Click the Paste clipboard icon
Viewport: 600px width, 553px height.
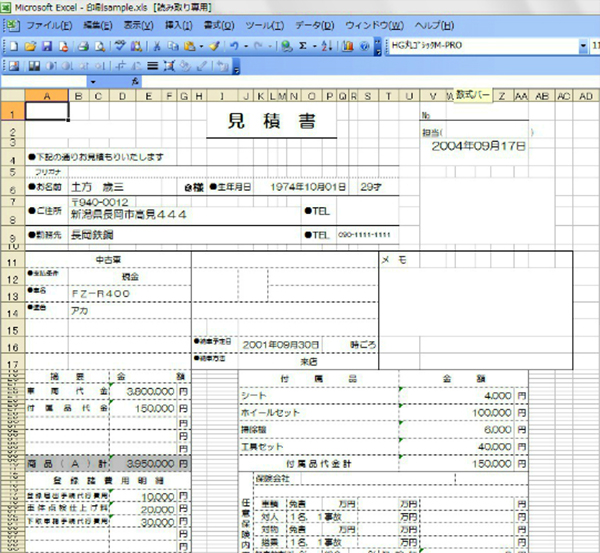point(190,46)
